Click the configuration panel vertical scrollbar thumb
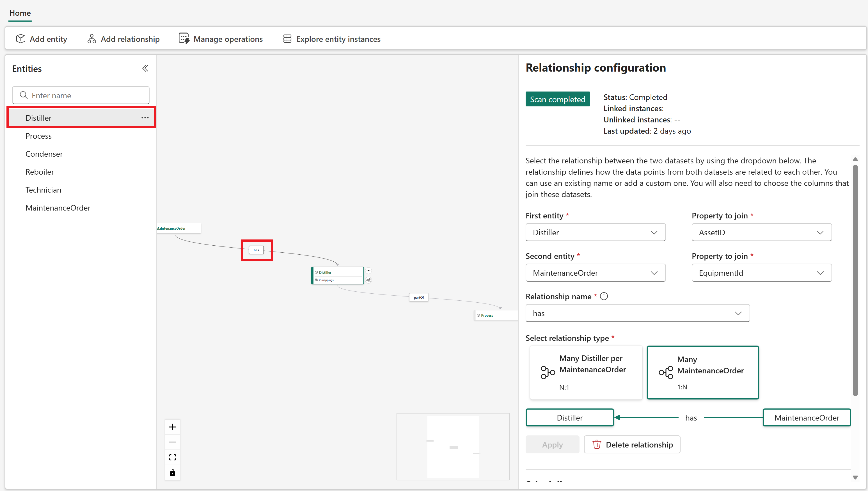Image resolution: width=868 pixels, height=491 pixels. point(855,280)
